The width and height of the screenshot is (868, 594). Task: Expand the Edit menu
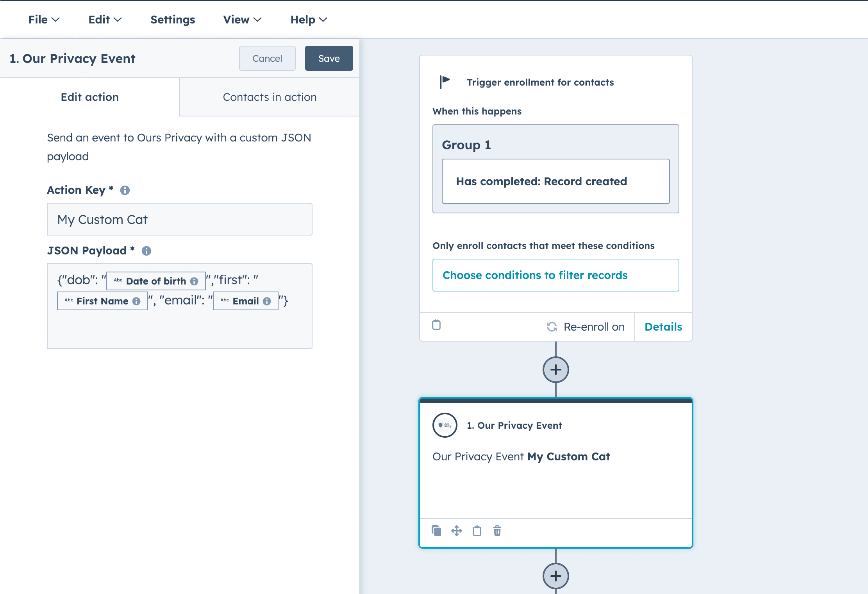pos(105,20)
